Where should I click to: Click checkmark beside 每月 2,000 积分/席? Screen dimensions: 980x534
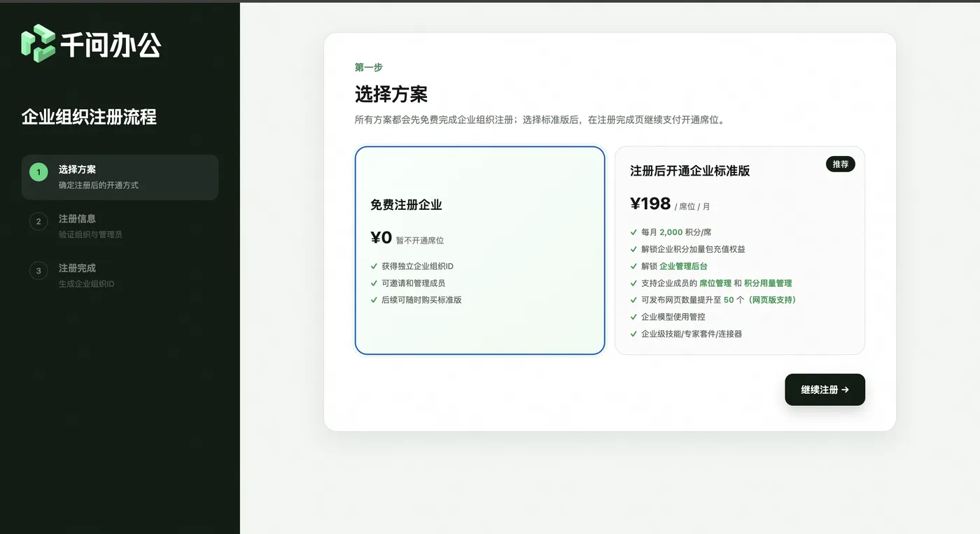click(633, 232)
